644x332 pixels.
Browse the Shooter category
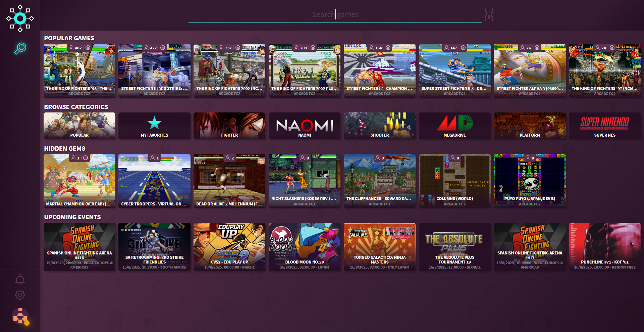pyautogui.click(x=380, y=126)
